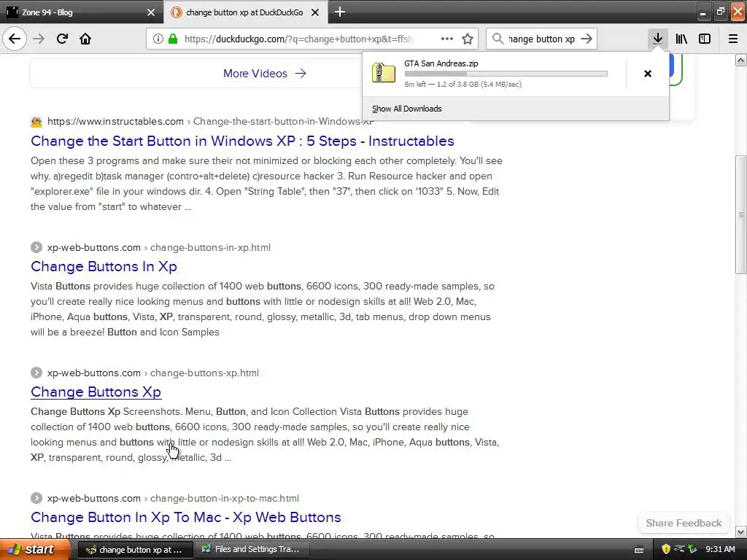This screenshot has width=747, height=560.
Task: Close the Zone 94 - Blog tab
Action: (151, 12)
